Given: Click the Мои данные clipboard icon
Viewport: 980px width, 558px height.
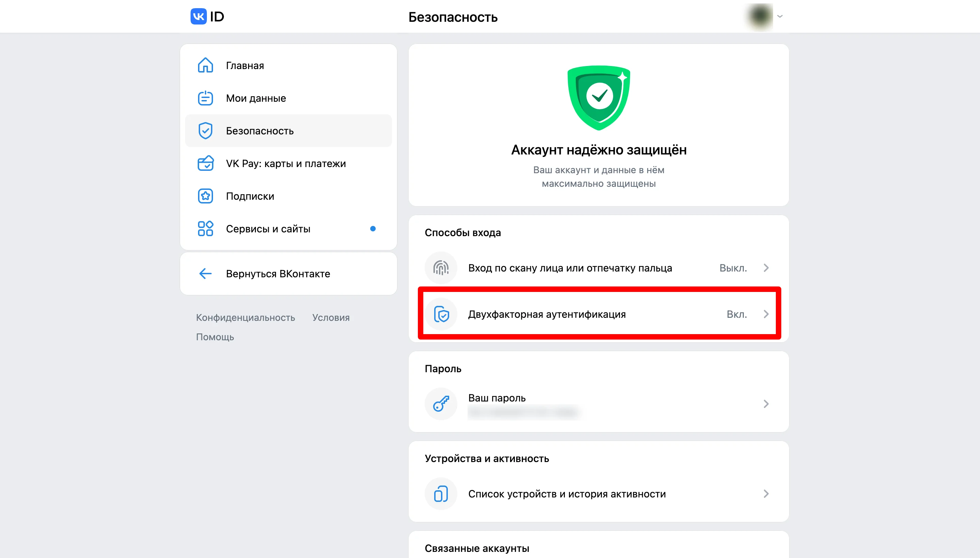Looking at the screenshot, I should (x=206, y=98).
